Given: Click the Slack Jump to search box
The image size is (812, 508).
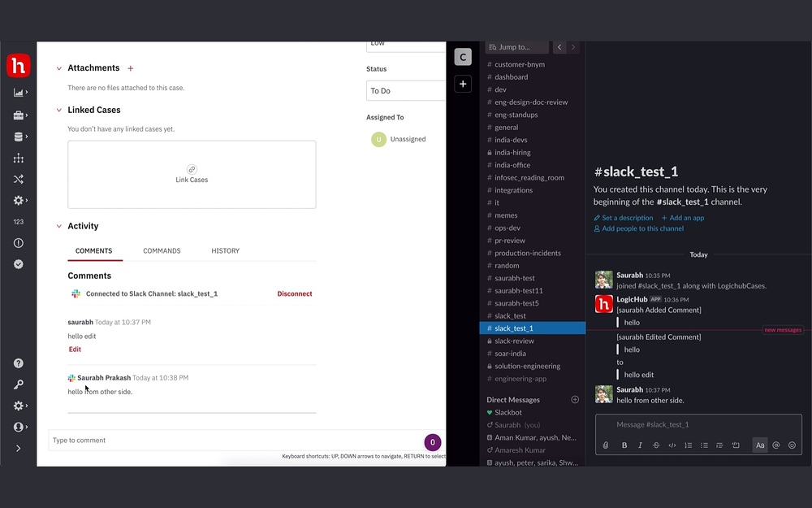Looking at the screenshot, I should (x=516, y=47).
